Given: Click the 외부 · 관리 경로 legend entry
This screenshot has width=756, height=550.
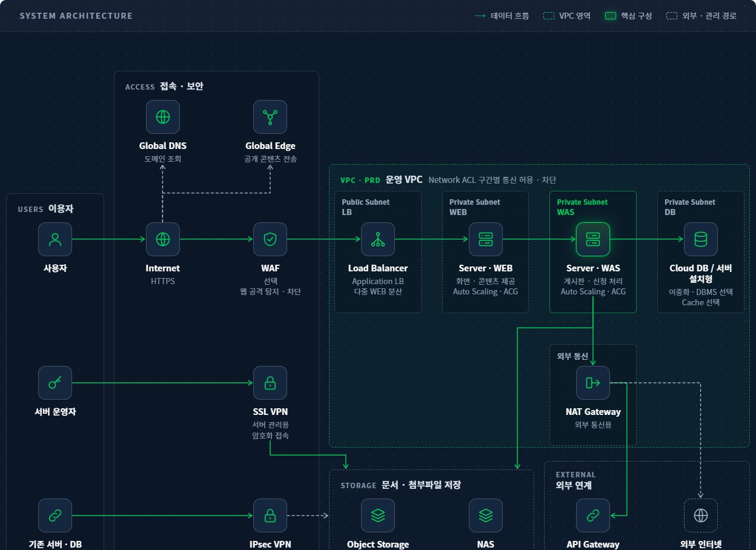Looking at the screenshot, I should click(701, 16).
